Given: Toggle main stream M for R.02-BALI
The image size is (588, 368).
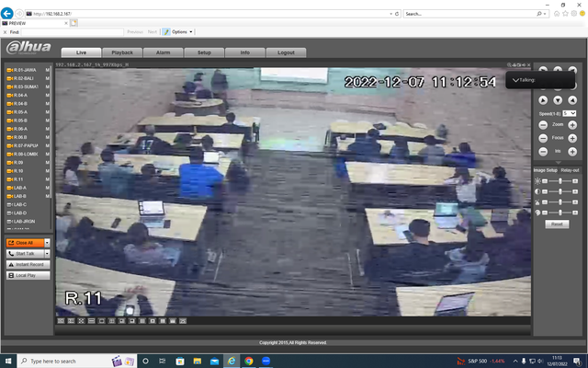Looking at the screenshot, I should tap(47, 78).
